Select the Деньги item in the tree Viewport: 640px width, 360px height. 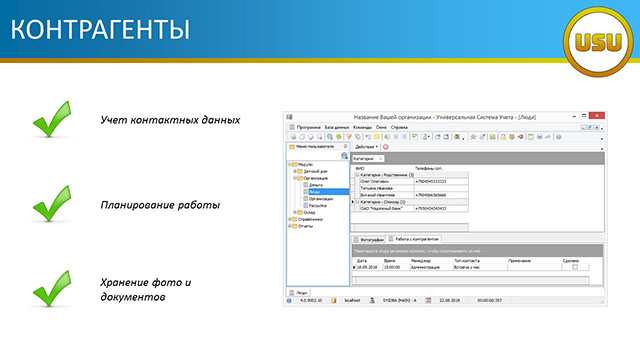(316, 185)
